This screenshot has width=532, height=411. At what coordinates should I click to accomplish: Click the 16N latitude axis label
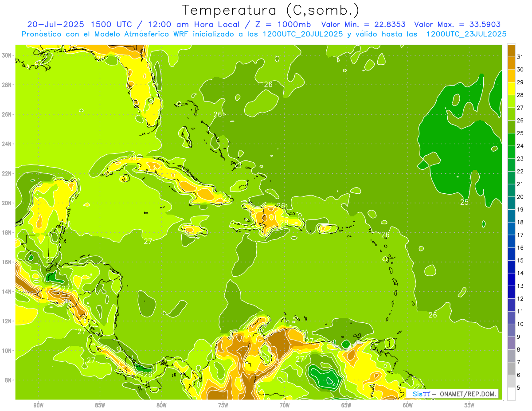[7, 262]
